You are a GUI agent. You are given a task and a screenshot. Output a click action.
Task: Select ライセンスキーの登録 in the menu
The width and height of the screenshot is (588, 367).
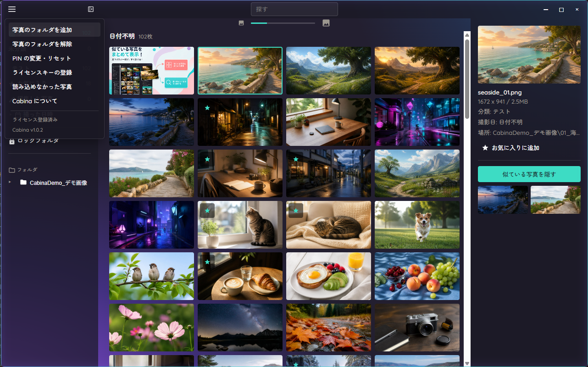tap(55, 72)
